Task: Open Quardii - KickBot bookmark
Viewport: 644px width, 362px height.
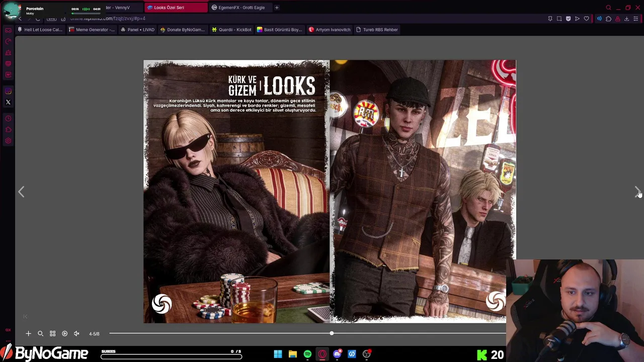Action: (x=231, y=30)
